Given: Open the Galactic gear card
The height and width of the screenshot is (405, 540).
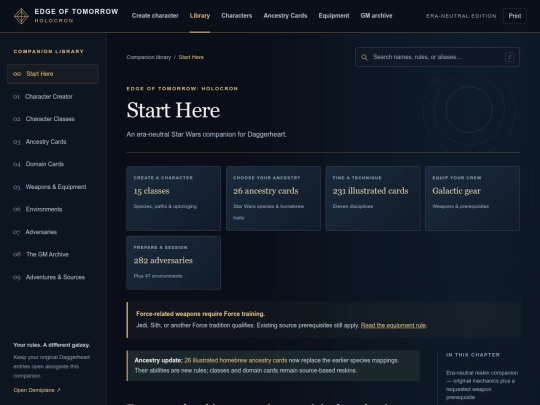Looking at the screenshot, I should click(472, 198).
